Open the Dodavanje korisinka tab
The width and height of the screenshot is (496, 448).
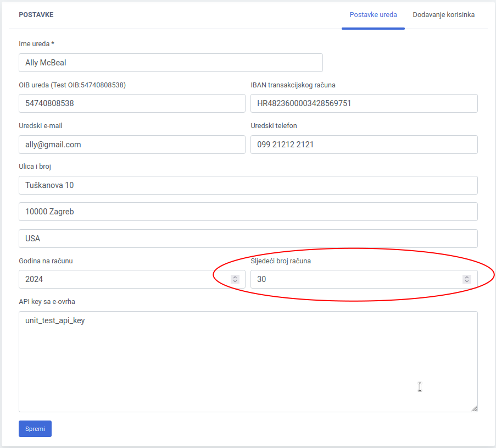(443, 15)
